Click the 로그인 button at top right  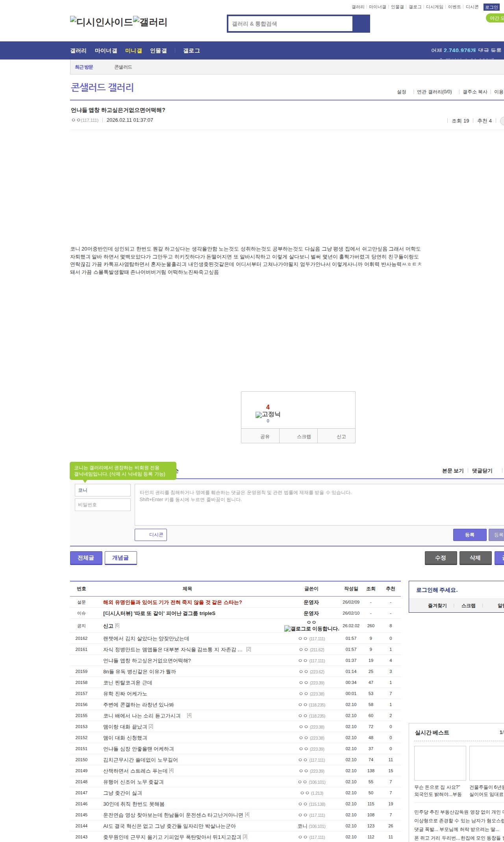tap(491, 7)
